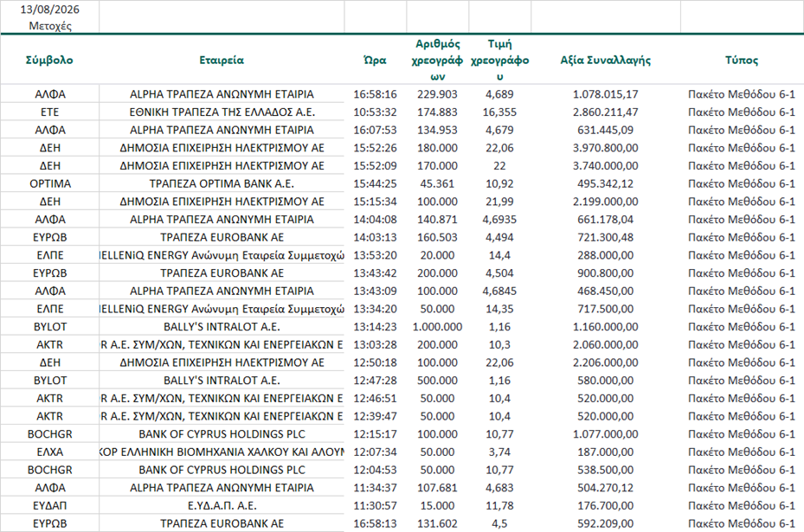
Task: Click value 495.342,12
Action: pos(606,184)
